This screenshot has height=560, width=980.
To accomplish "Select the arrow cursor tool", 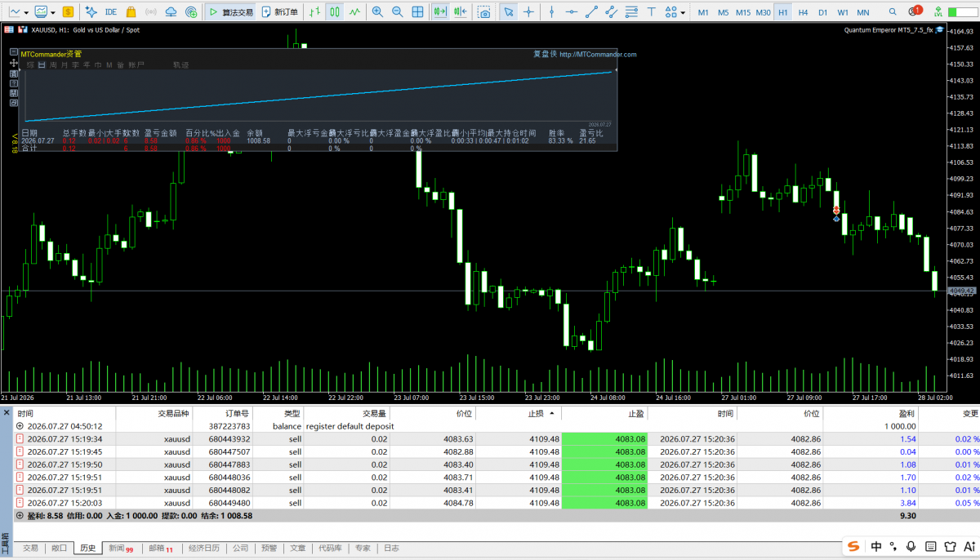I will 508,12.
